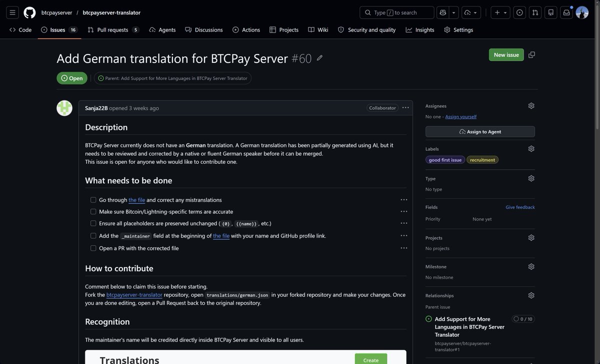The height and width of the screenshot is (364, 600).
Task: Open btcpayserver-translator link under How to contribute
Action: [134, 294]
